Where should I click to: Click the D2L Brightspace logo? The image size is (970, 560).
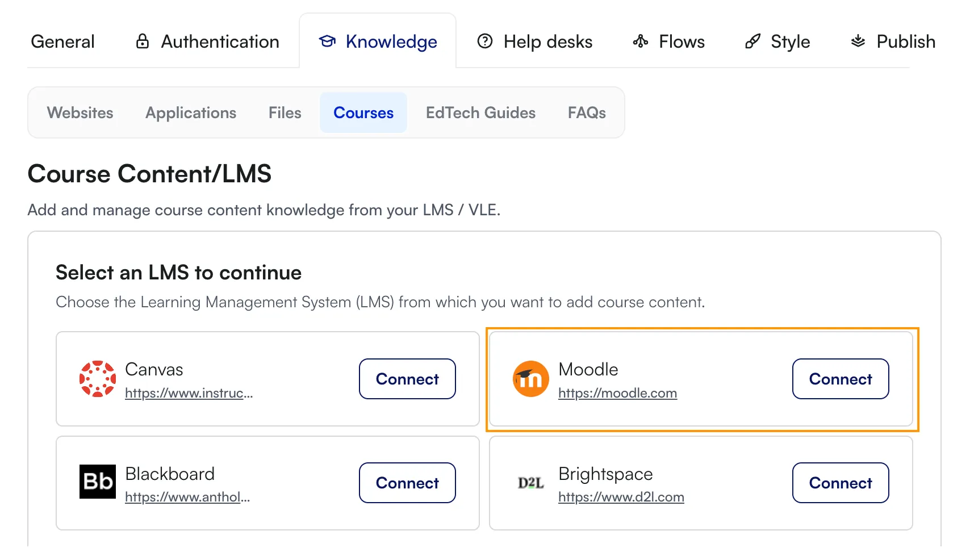pyautogui.click(x=531, y=483)
